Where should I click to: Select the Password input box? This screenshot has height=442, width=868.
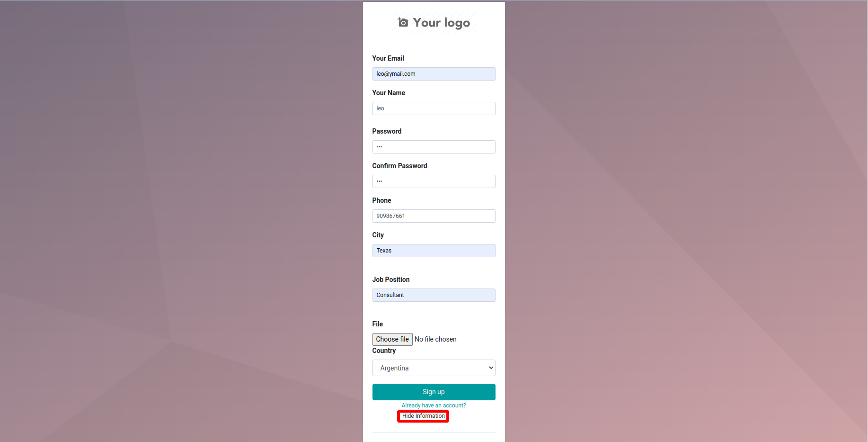point(434,147)
